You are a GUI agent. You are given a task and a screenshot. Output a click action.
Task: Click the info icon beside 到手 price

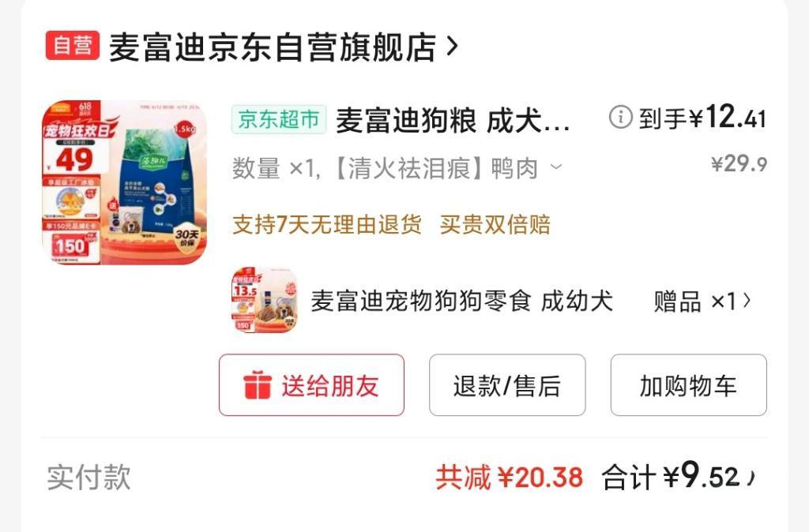(x=620, y=117)
